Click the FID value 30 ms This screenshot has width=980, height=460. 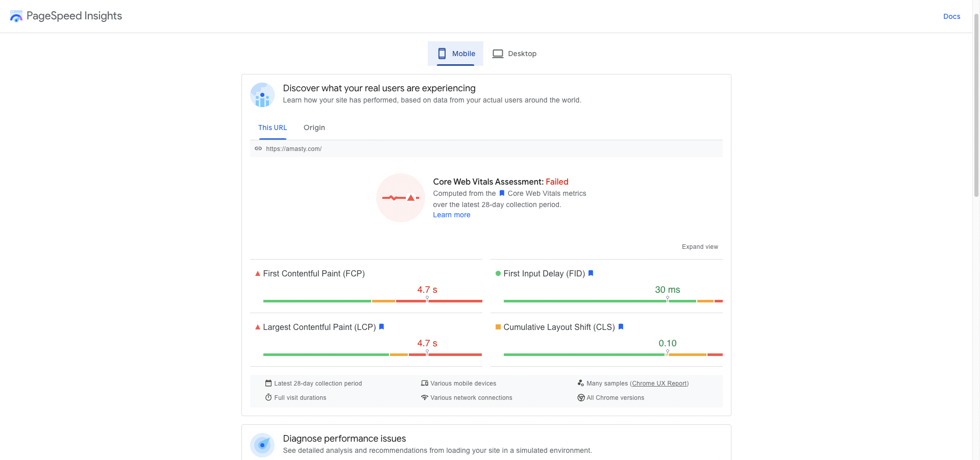(668, 290)
